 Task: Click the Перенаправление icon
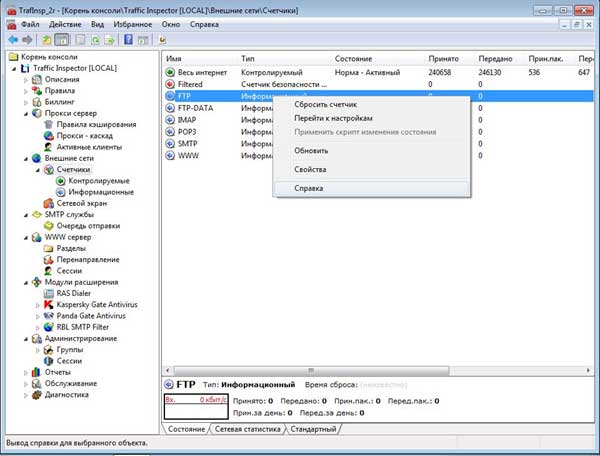pyautogui.click(x=49, y=259)
